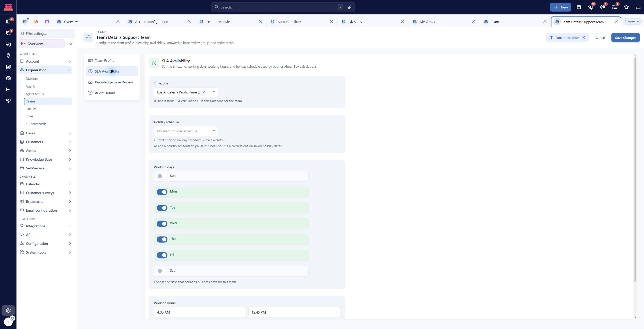Close the Account Policies tab

pyautogui.click(x=331, y=22)
